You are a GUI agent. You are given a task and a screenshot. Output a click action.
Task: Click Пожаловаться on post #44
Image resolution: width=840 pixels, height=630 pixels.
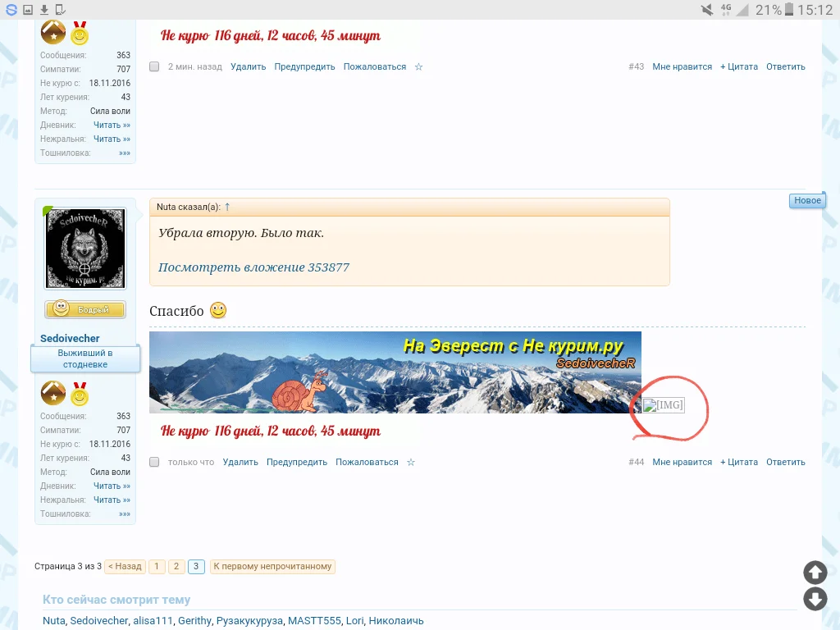tap(367, 462)
